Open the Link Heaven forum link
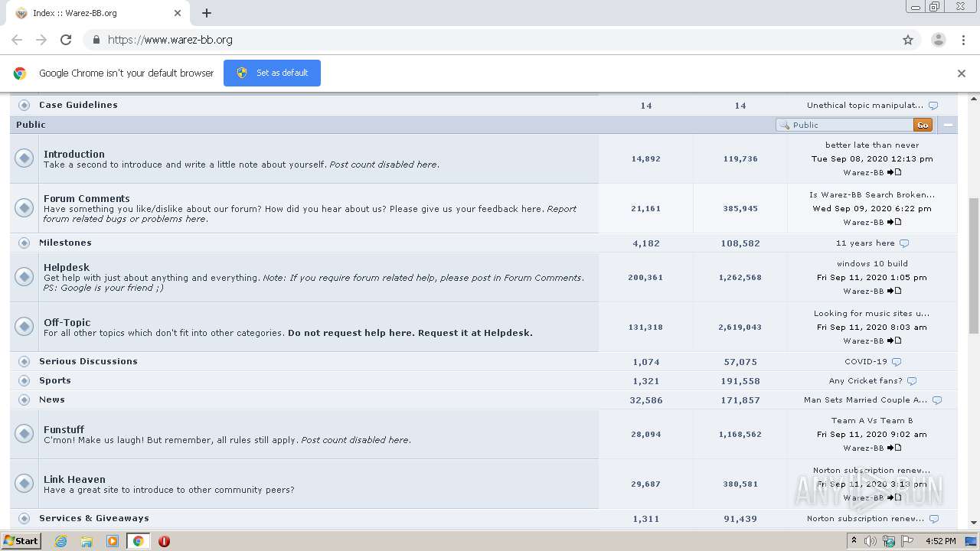Viewport: 980px width, 551px height. pos(74,479)
